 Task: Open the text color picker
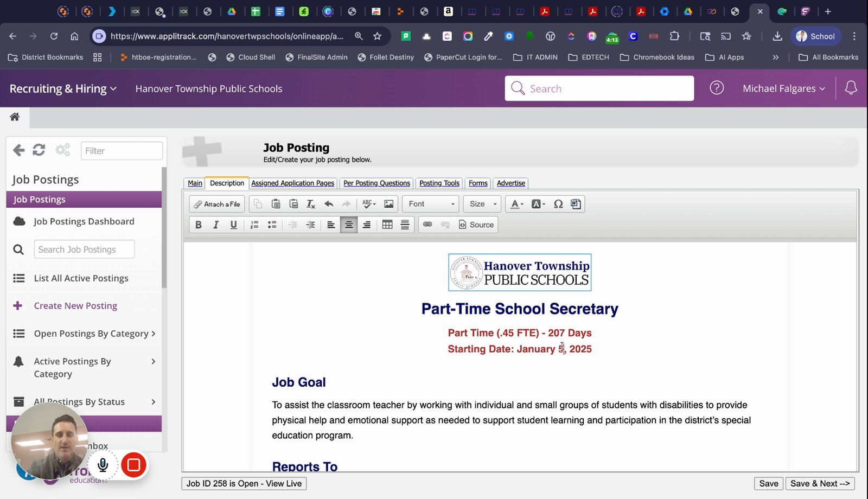517,204
